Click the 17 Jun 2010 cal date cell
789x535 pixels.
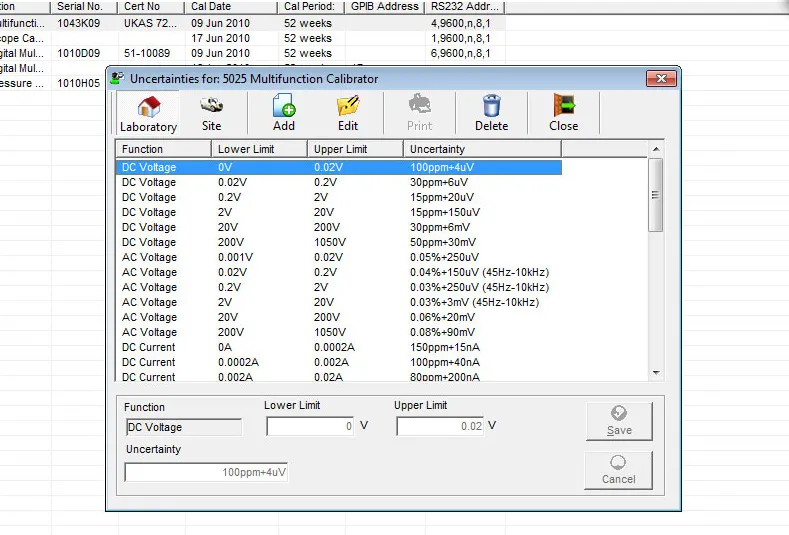tap(220, 38)
